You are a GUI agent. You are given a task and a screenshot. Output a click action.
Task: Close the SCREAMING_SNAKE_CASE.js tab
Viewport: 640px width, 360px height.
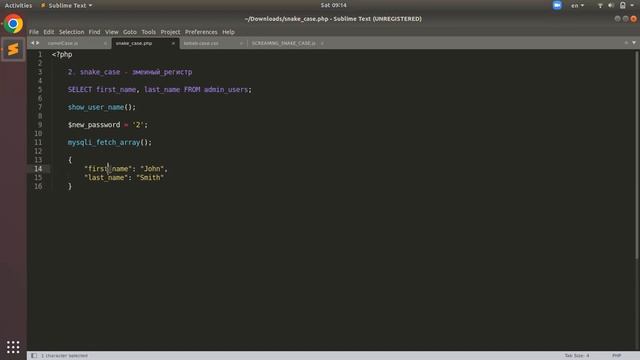tap(322, 43)
